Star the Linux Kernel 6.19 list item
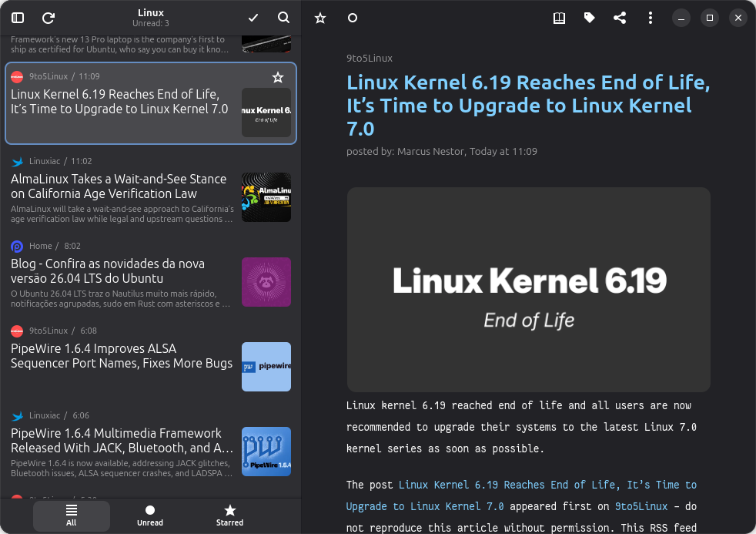This screenshot has width=756, height=534. (x=278, y=77)
